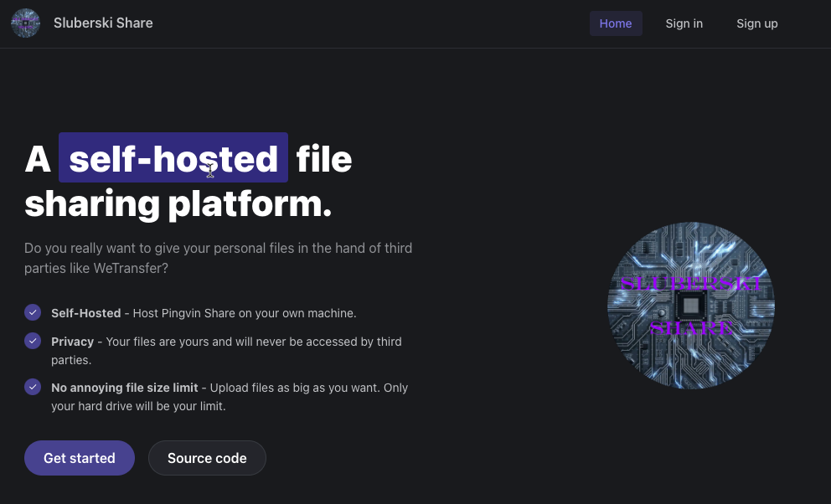
Task: Open the Source code link button
Action: tap(207, 458)
